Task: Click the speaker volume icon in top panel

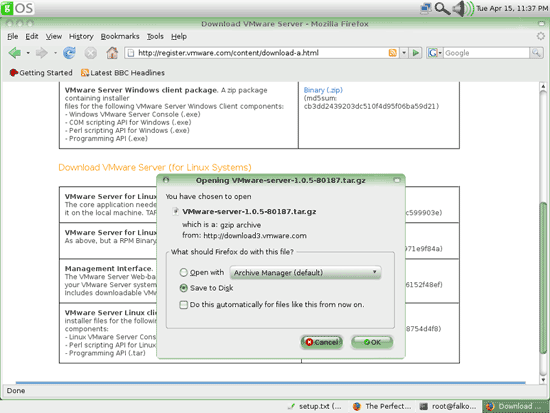Action: 463,8
